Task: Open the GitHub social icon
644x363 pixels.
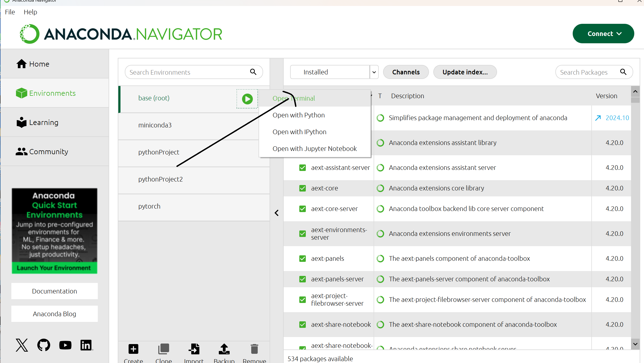Action: [44, 345]
